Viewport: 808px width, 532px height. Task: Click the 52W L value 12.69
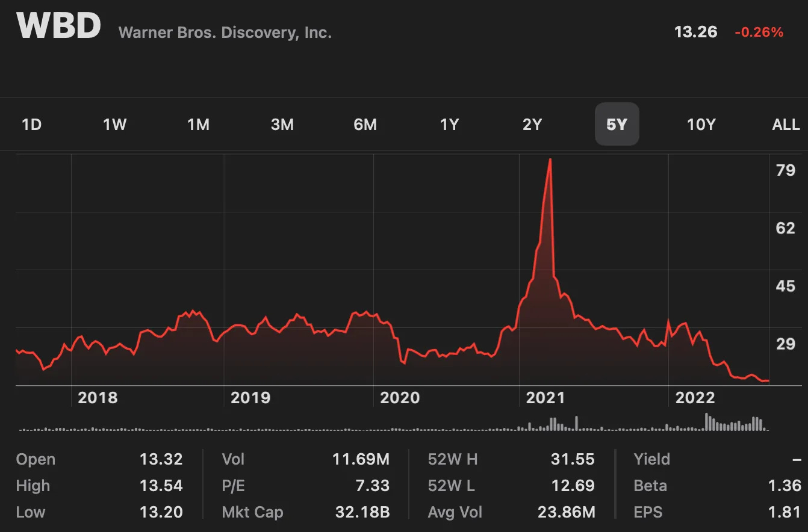tap(573, 486)
